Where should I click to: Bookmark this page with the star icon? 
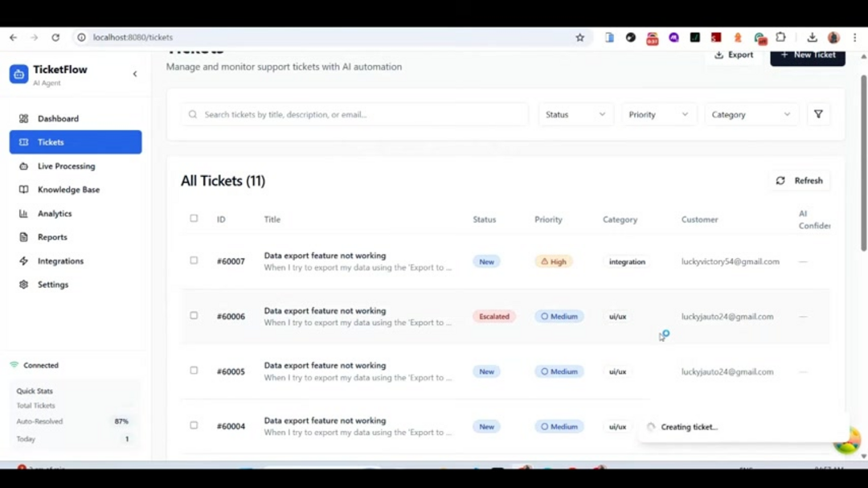pyautogui.click(x=579, y=38)
